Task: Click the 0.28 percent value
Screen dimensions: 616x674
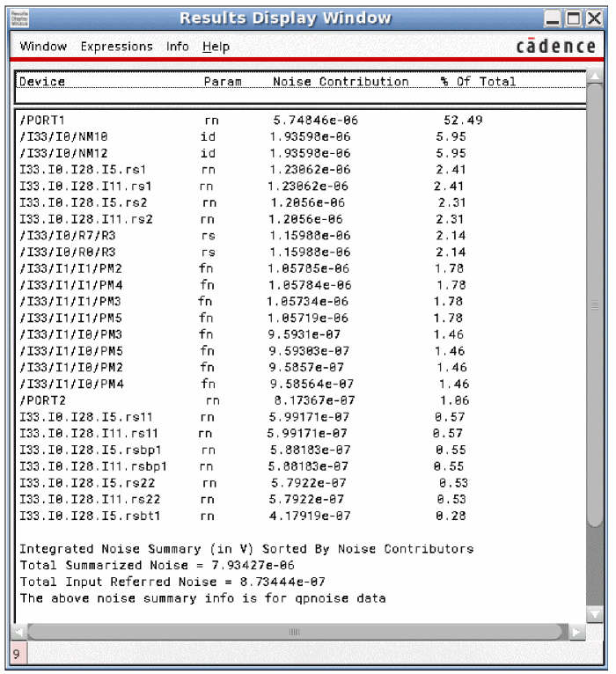Action: [451, 516]
